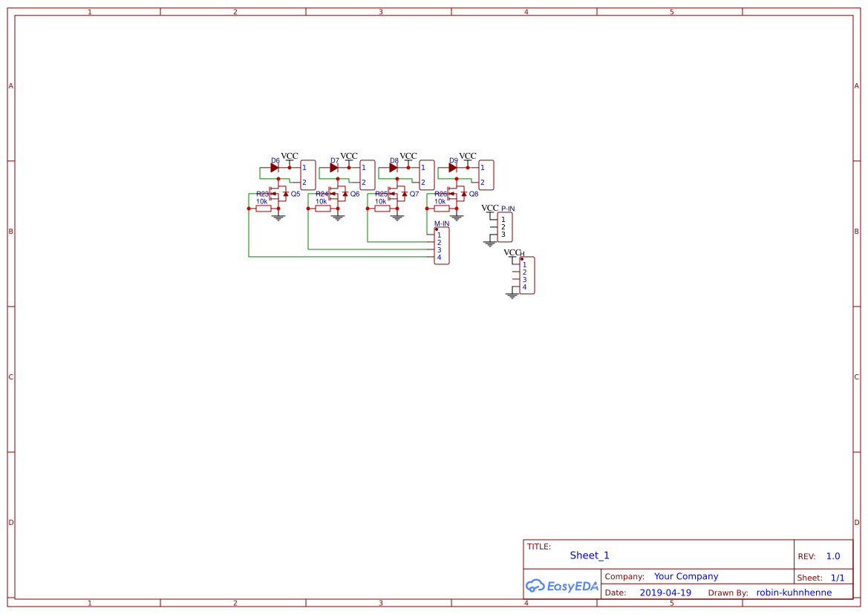Select MOSFET Q5 symbol
Screen dimensions: 868x614
[277, 193]
